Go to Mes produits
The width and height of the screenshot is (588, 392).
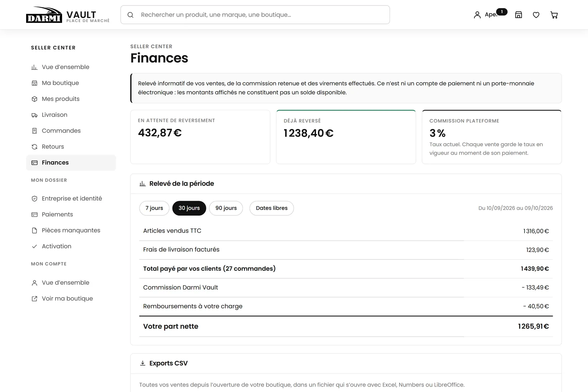(x=71, y=99)
